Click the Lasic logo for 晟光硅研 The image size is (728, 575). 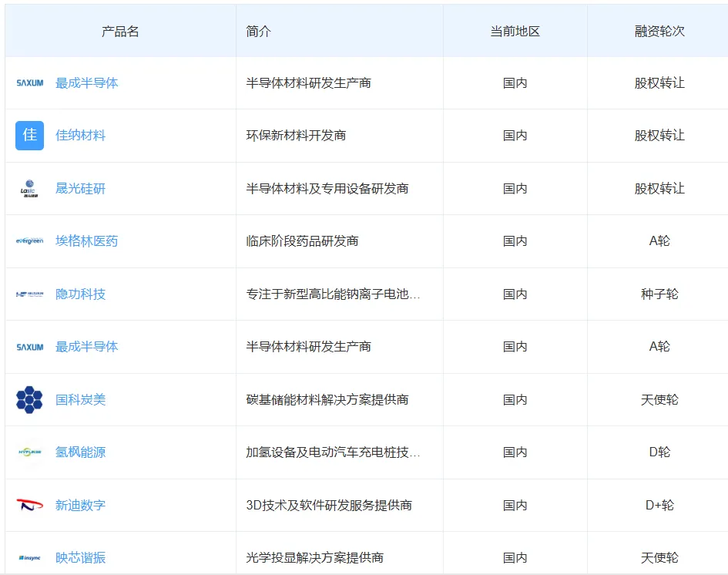[29, 189]
